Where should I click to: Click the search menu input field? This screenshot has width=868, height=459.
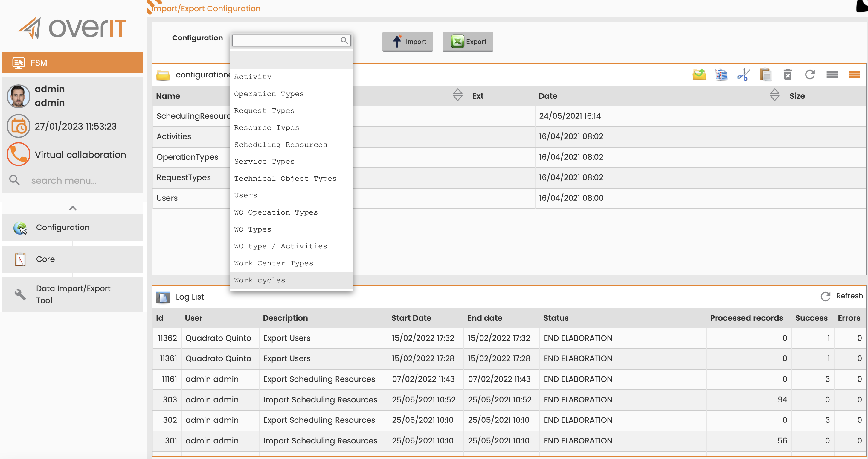click(84, 180)
